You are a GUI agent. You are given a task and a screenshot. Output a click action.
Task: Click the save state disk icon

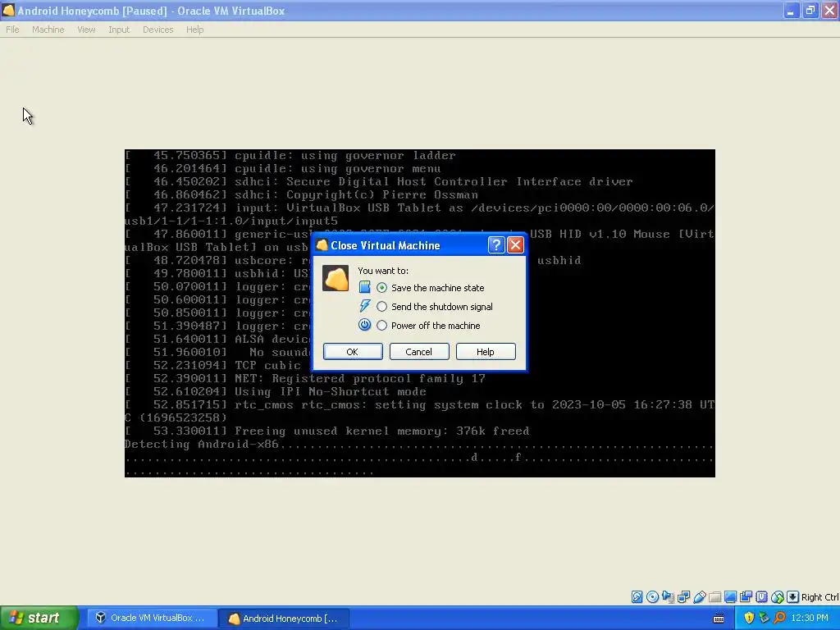click(x=364, y=287)
